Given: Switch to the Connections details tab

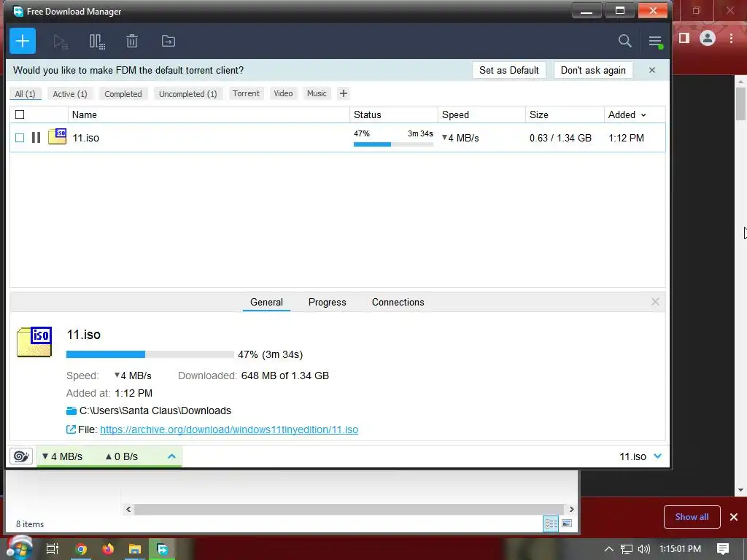Looking at the screenshot, I should 398,302.
